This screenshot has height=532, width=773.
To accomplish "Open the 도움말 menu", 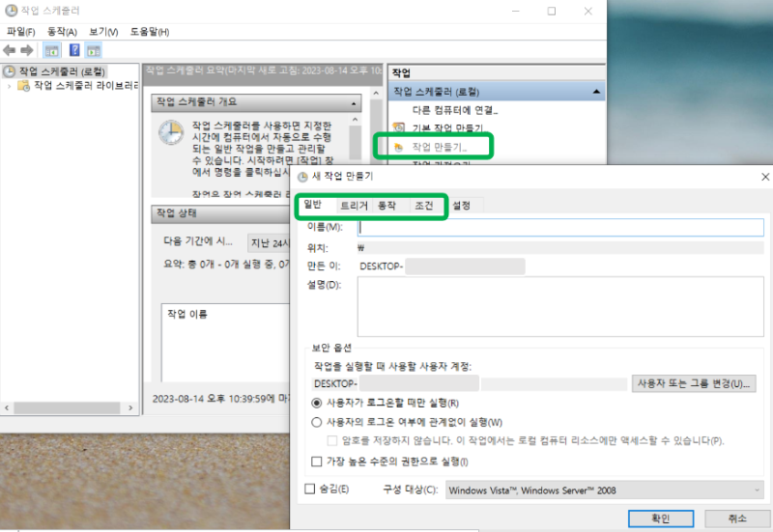I will click(150, 32).
